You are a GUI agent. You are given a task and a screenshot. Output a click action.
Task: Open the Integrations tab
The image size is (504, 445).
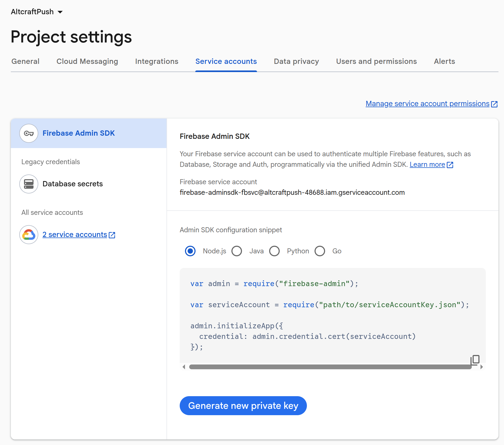click(x=157, y=61)
